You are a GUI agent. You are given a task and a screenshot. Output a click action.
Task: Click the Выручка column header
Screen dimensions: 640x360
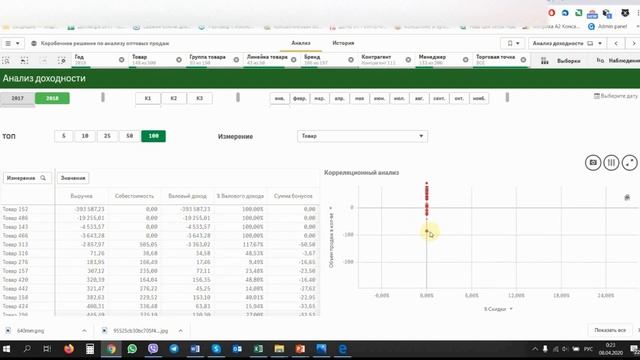(81, 196)
